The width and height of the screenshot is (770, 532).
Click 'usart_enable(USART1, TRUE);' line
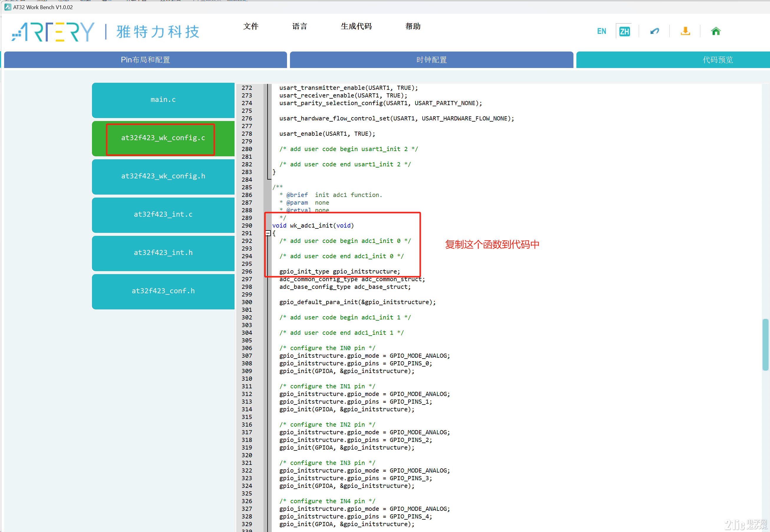pyautogui.click(x=327, y=134)
